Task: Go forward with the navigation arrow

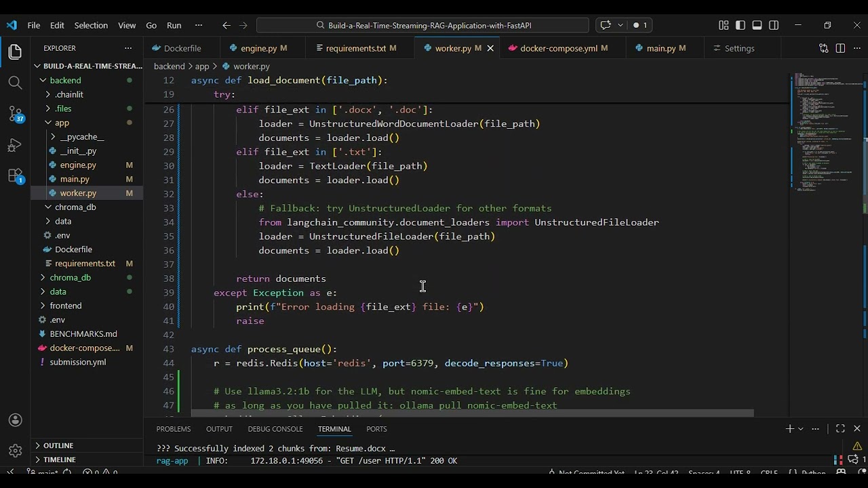Action: (x=243, y=25)
